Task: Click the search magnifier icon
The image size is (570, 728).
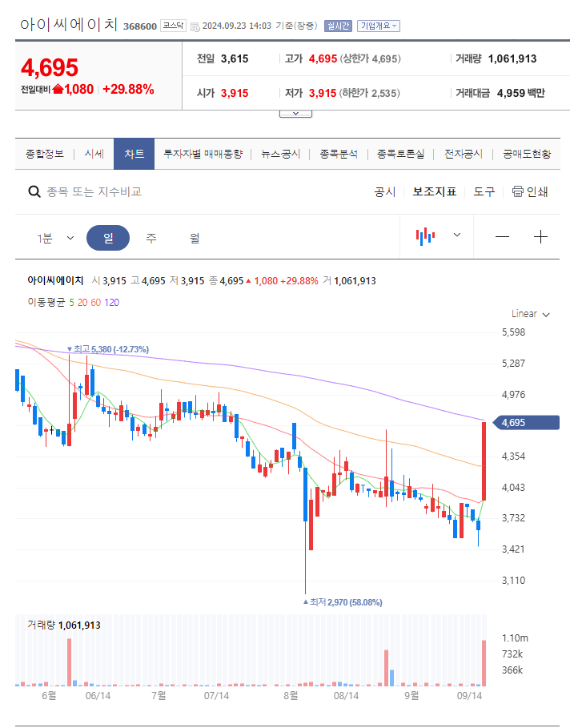Action: (34, 191)
